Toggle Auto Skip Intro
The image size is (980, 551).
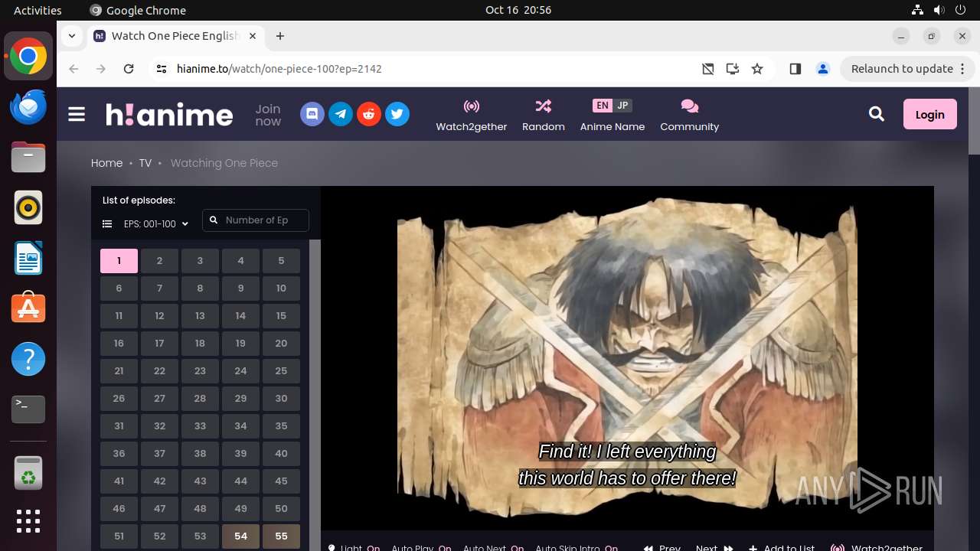click(577, 547)
